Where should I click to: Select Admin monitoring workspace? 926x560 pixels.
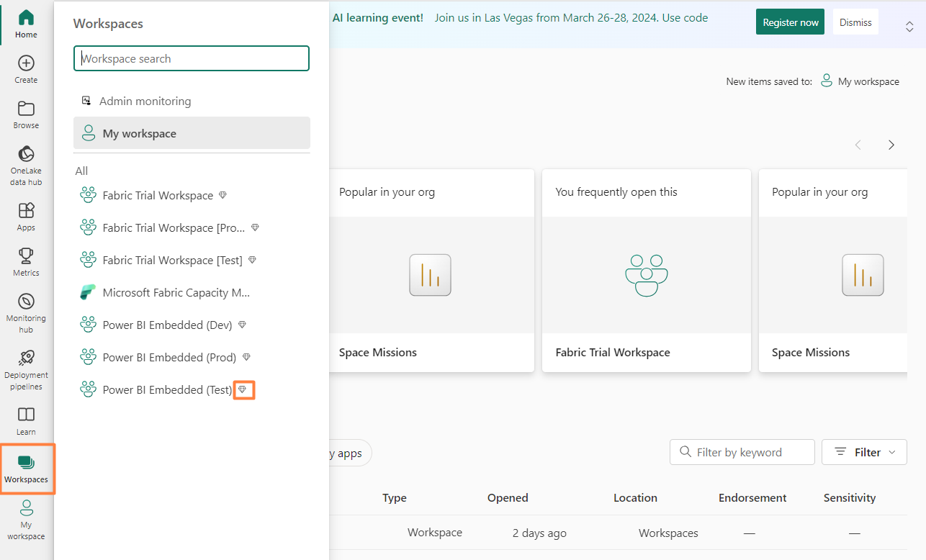point(192,101)
